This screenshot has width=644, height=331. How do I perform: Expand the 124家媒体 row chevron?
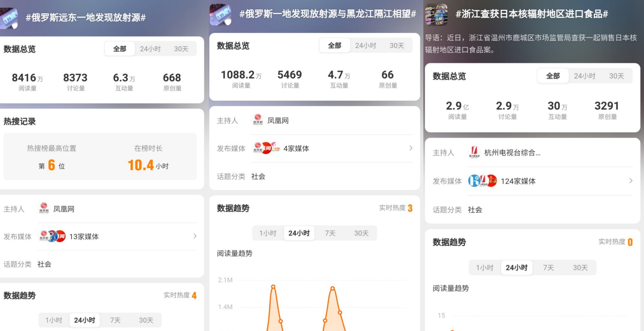tap(631, 181)
